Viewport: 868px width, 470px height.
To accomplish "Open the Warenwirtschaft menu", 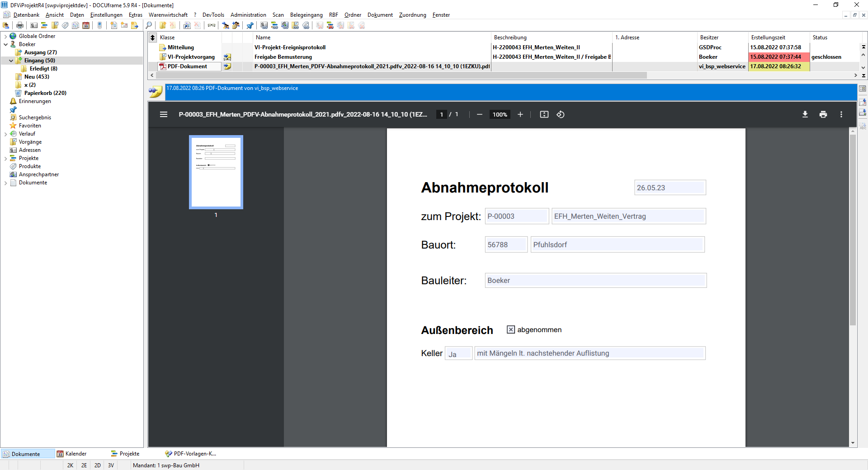I will click(168, 15).
